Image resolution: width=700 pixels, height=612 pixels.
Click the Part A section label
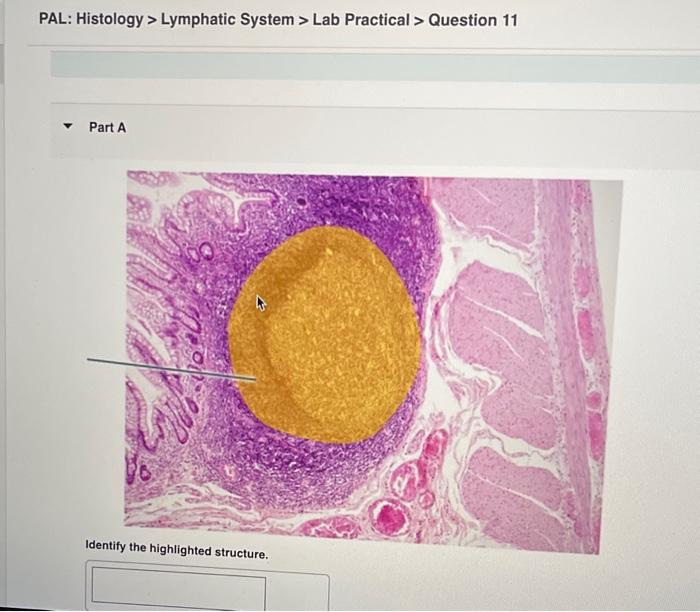tap(107, 128)
